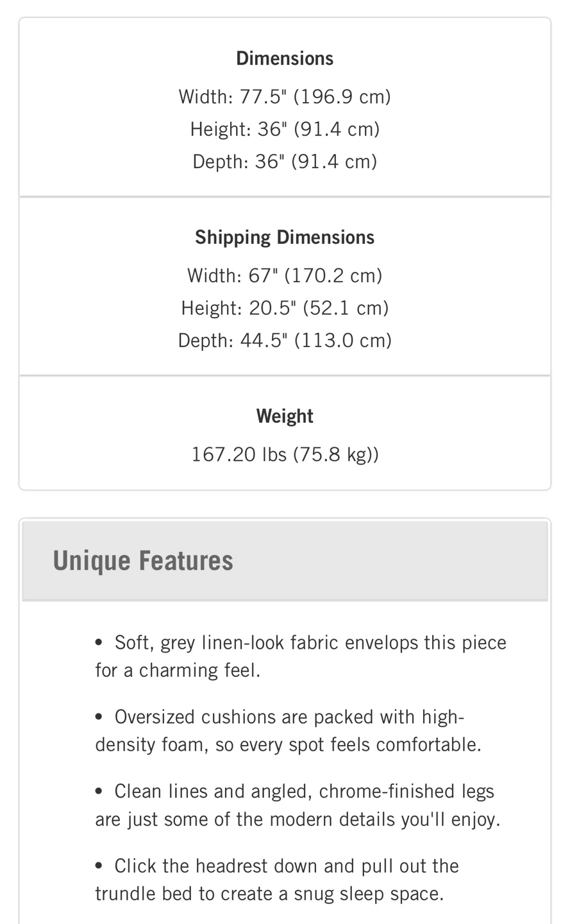Screen dimensions: 570x924
Task: Click the oversized cushions feature bullet
Action: tap(289, 731)
